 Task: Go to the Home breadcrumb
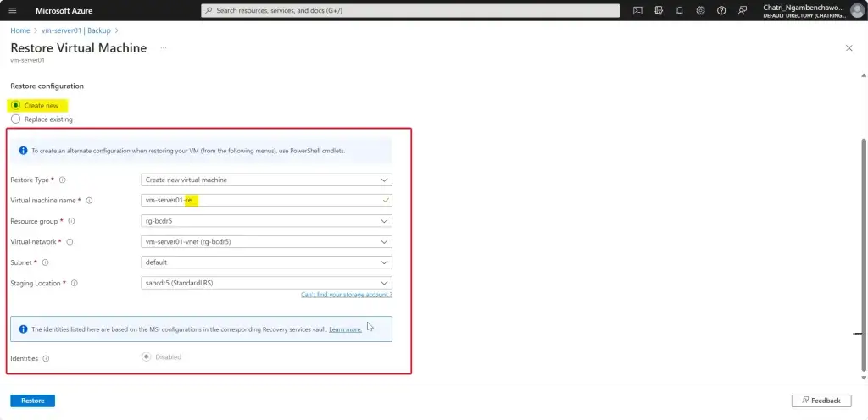(19, 30)
